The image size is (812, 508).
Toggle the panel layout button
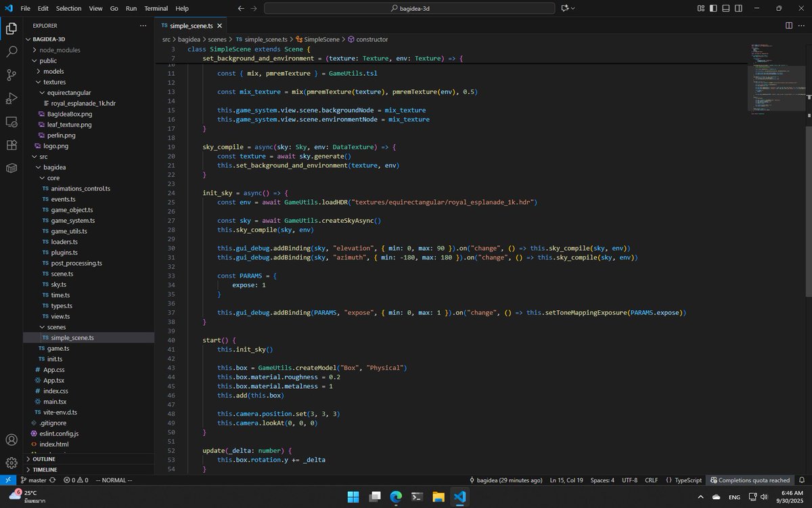coord(725,8)
